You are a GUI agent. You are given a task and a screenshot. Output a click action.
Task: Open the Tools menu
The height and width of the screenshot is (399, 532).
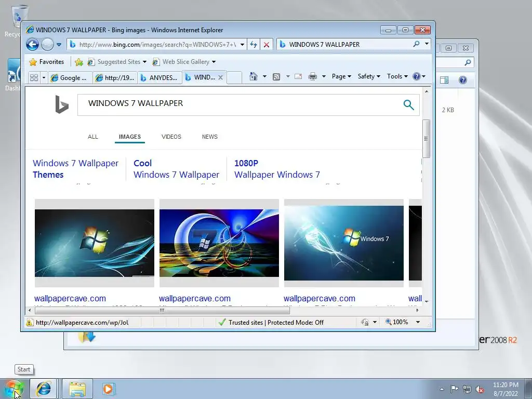[x=397, y=76]
